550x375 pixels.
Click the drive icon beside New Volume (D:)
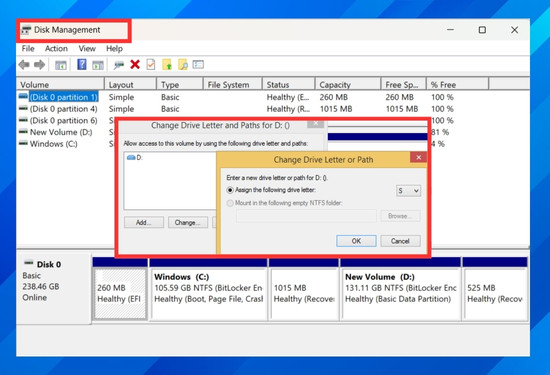pos(24,132)
